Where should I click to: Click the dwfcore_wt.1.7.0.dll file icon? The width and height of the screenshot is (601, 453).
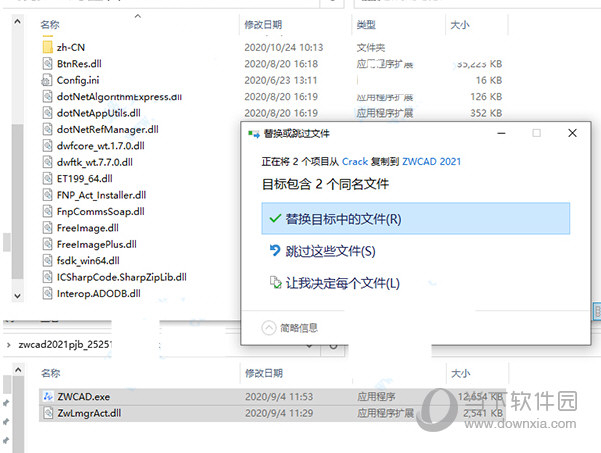(48, 146)
